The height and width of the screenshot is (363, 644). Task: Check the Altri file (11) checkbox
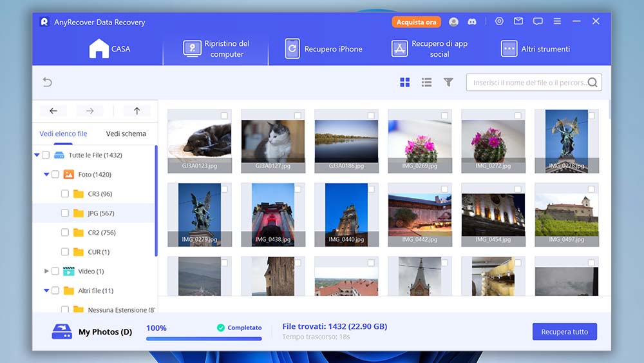point(55,290)
